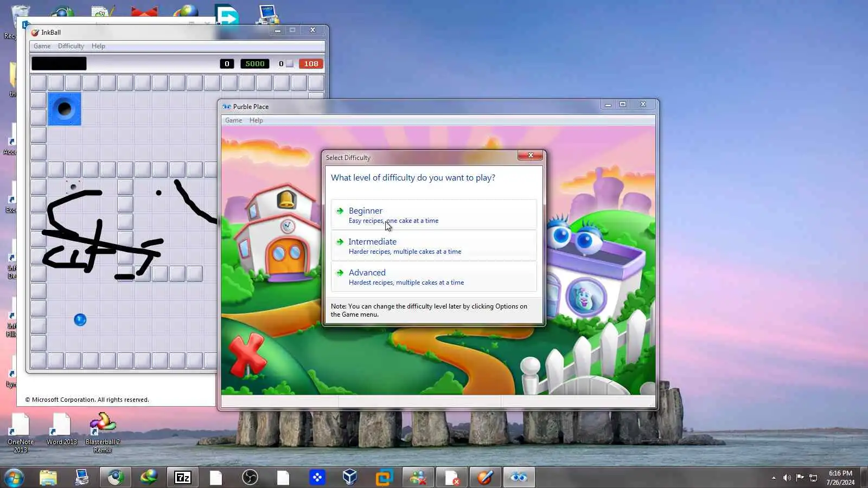Open the blue four-dot app taskbar icon

click(317, 478)
